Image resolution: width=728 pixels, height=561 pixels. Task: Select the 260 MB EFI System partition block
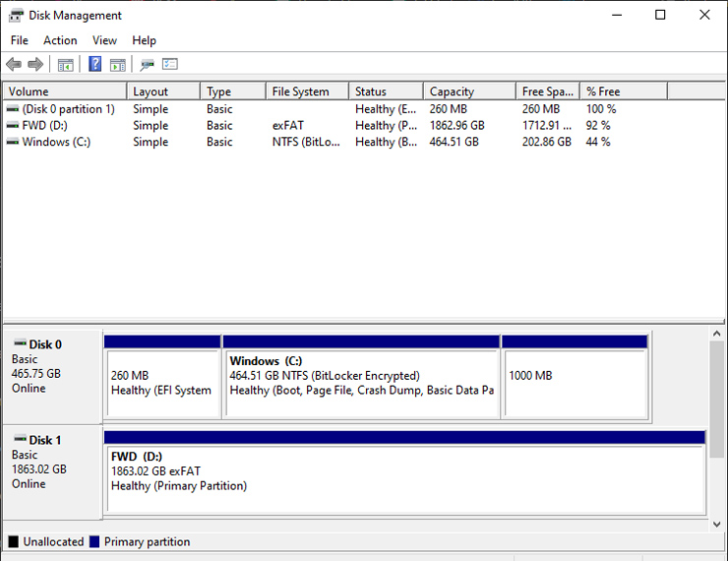[x=162, y=377]
